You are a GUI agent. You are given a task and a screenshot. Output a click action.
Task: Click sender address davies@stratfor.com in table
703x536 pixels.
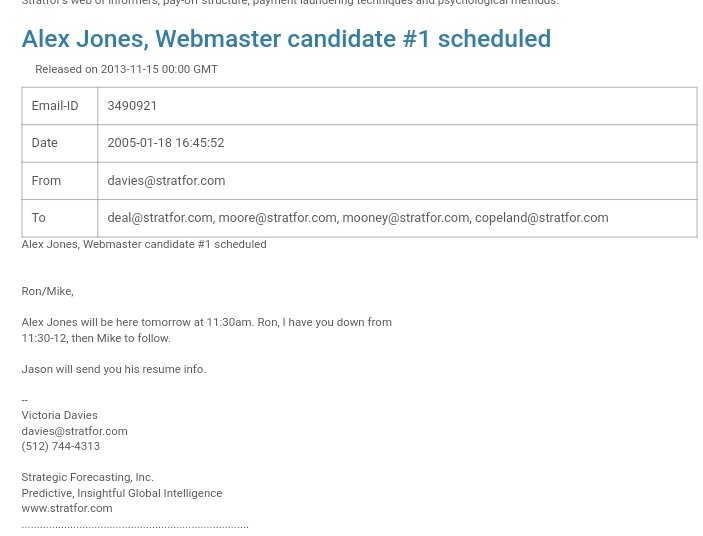pyautogui.click(x=166, y=181)
